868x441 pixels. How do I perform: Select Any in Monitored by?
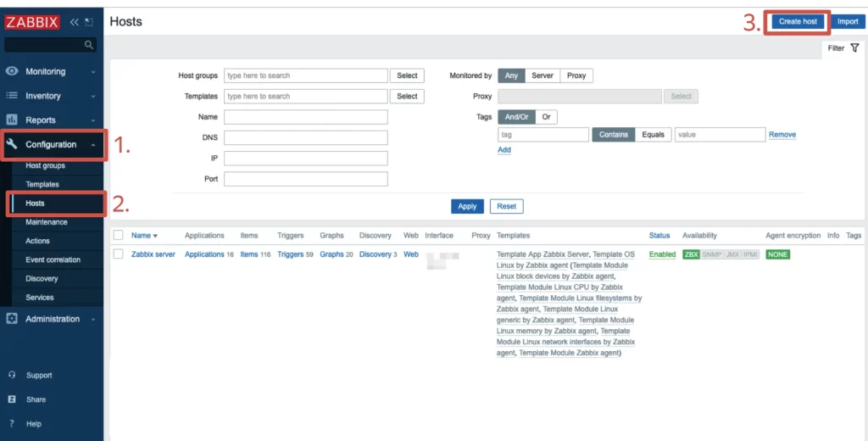[511, 75]
